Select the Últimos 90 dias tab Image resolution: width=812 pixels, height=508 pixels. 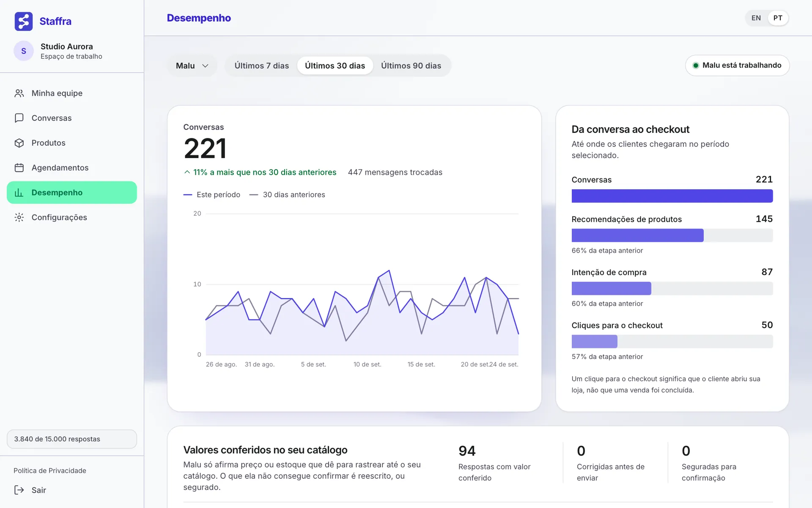pyautogui.click(x=411, y=66)
